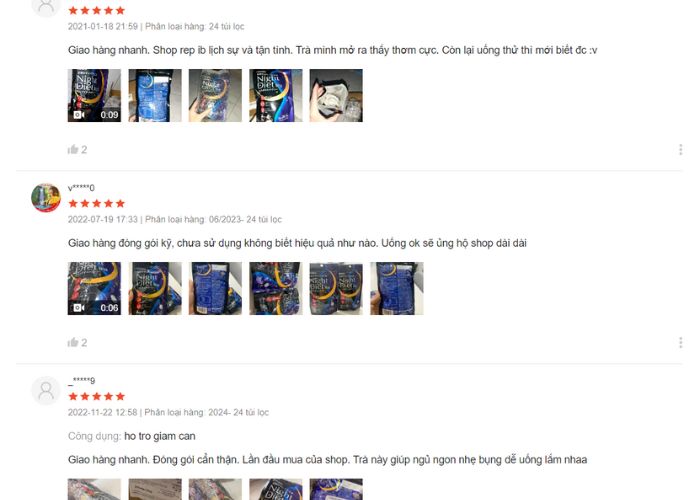Image resolution: width=700 pixels, height=500 pixels.
Task: Open the fourth Night Diet photo in first review
Action: pyautogui.click(x=275, y=96)
